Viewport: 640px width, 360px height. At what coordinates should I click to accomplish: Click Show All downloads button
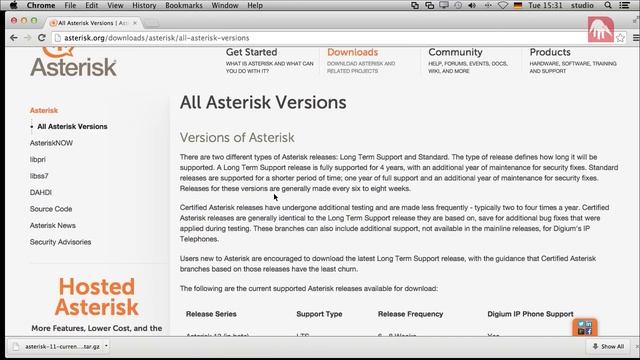point(608,346)
